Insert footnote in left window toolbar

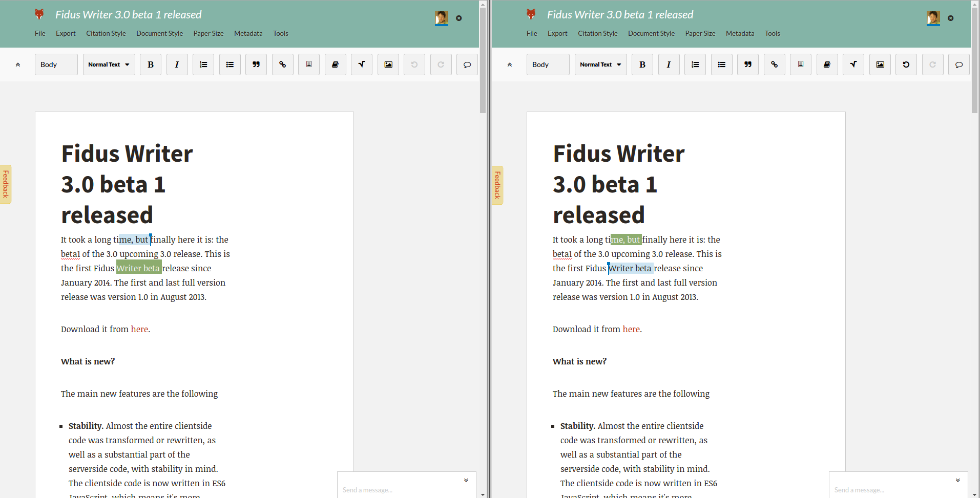pos(309,64)
